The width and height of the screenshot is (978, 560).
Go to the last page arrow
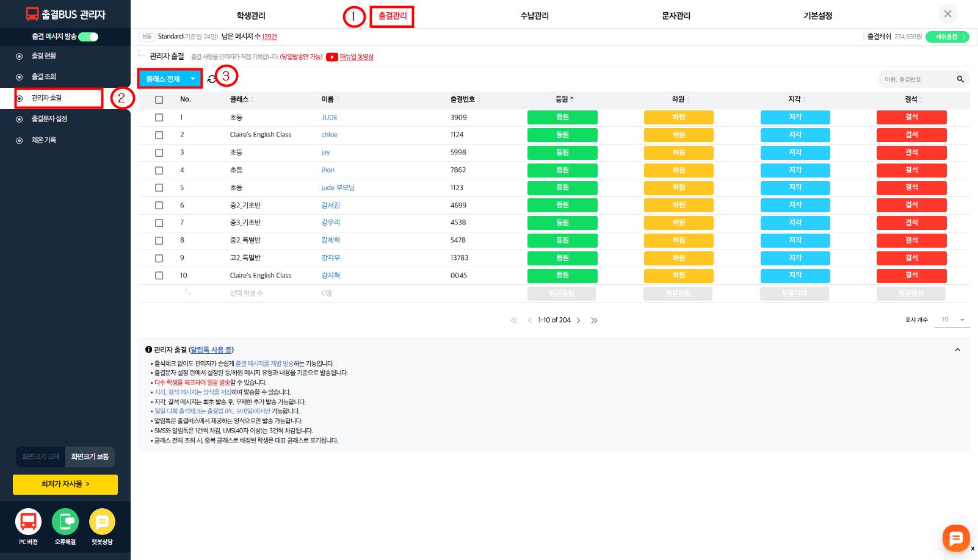[x=594, y=320]
